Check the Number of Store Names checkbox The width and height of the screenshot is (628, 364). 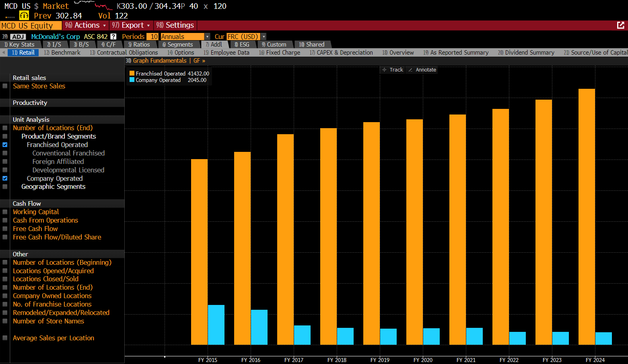point(5,321)
